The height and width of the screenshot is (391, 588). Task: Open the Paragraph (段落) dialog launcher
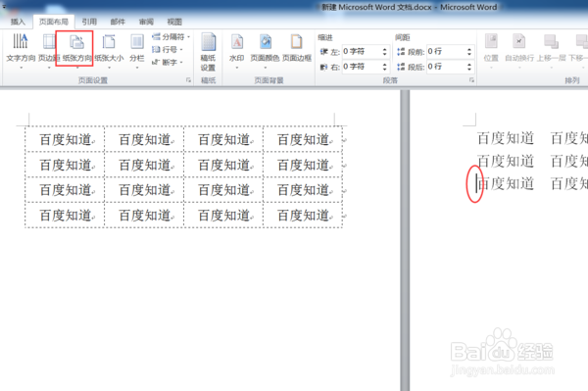[x=471, y=80]
